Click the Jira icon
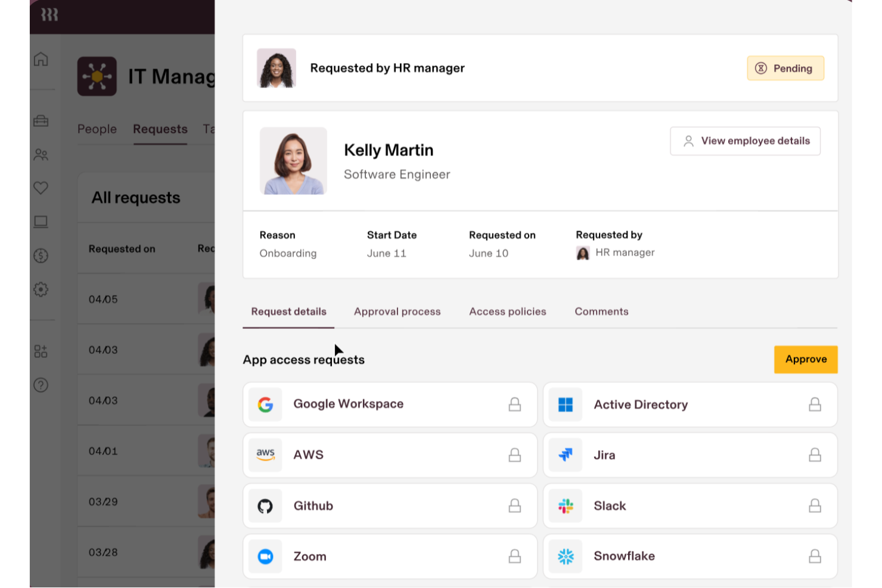Image resolution: width=882 pixels, height=588 pixels. 565,455
